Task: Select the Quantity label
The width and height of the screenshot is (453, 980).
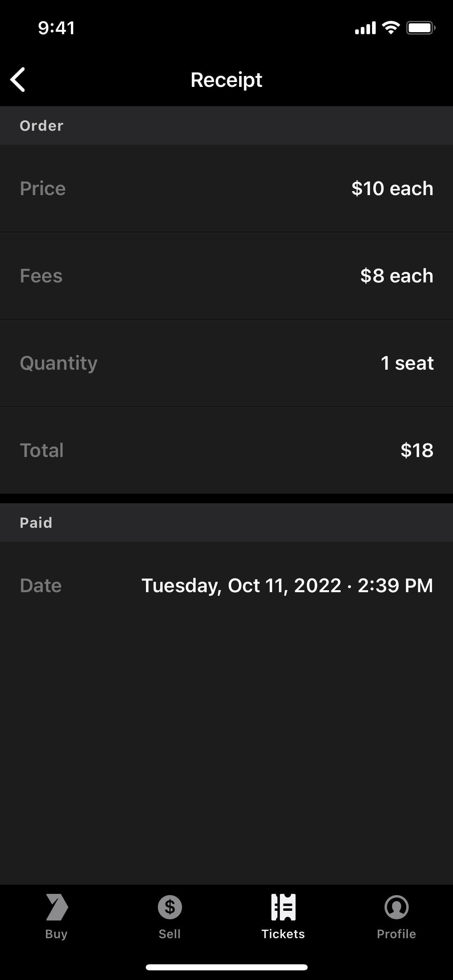Action: pos(59,363)
